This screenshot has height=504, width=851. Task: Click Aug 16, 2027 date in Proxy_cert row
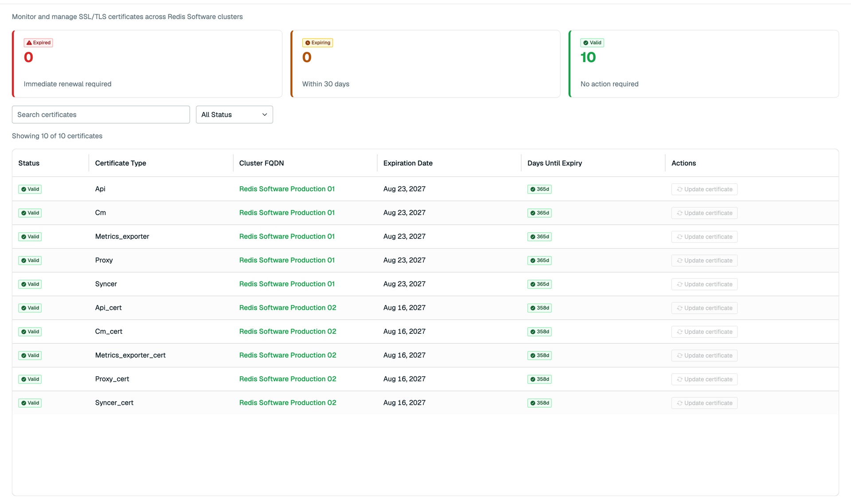point(404,379)
